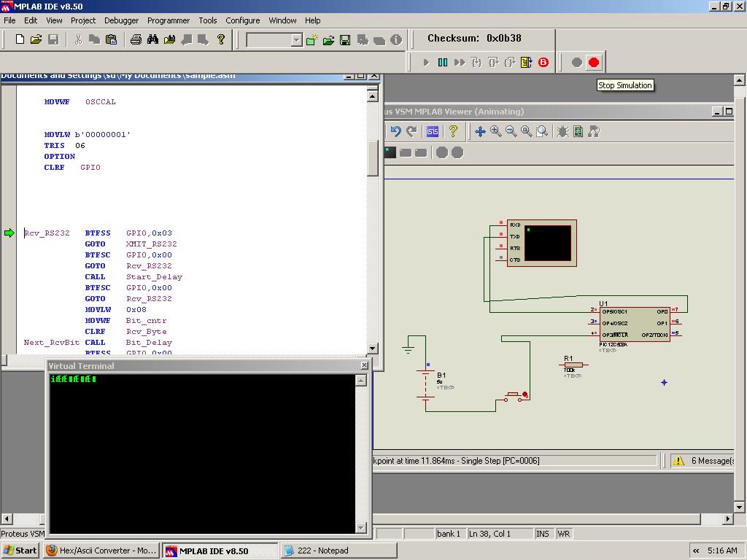747x560 pixels.
Task: Open the Programmer menu
Action: (169, 20)
